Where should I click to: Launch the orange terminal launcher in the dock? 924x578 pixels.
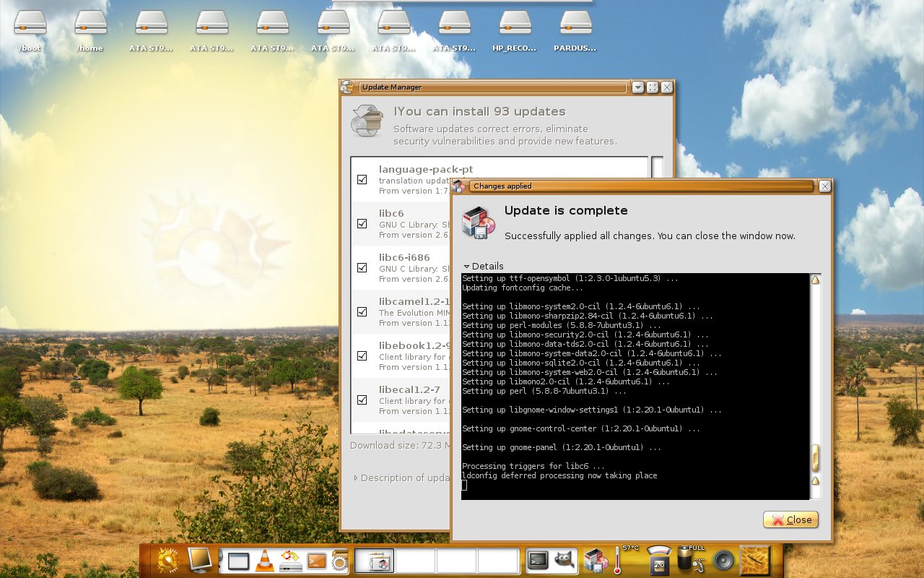[317, 561]
